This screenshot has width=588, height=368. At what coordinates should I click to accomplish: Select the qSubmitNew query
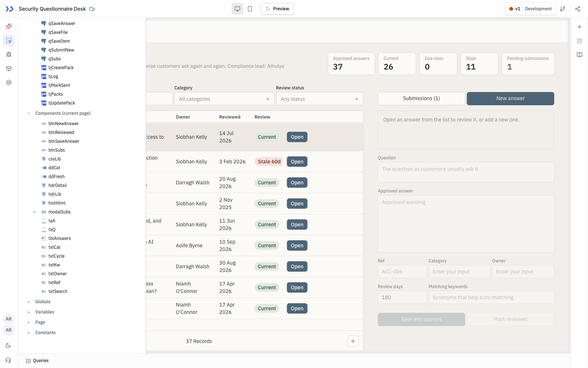(61, 50)
